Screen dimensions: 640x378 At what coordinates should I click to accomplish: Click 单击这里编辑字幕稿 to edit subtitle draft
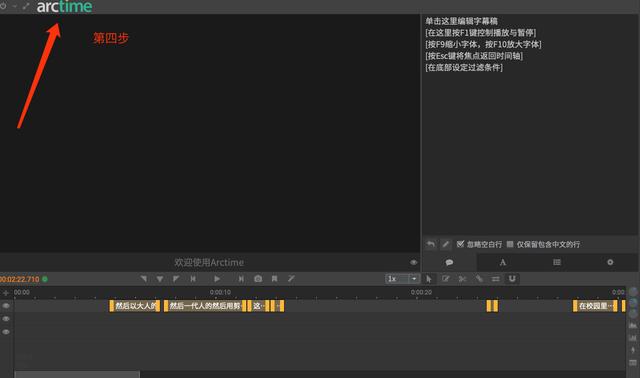(461, 21)
